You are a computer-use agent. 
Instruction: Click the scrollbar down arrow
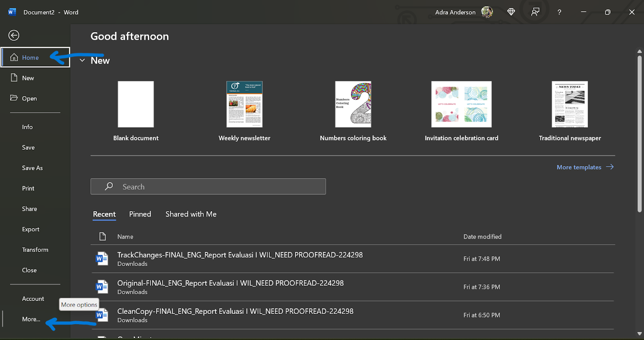(640, 334)
